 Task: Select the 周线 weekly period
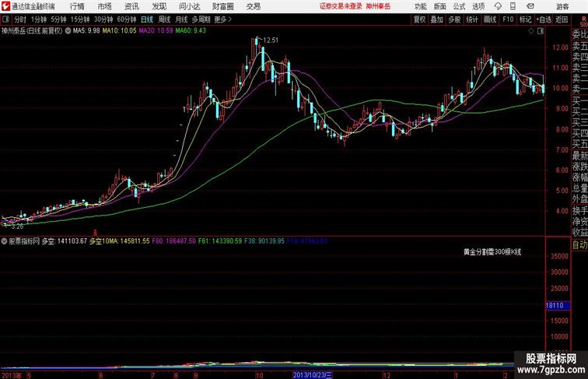point(164,19)
